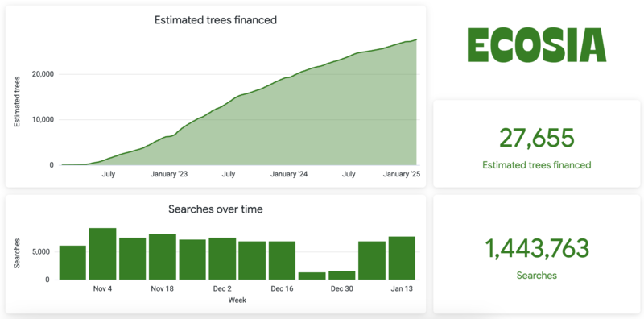Screen dimensions: 644x319
Task: Click the bar above Nov 18
Action: [x=163, y=256]
